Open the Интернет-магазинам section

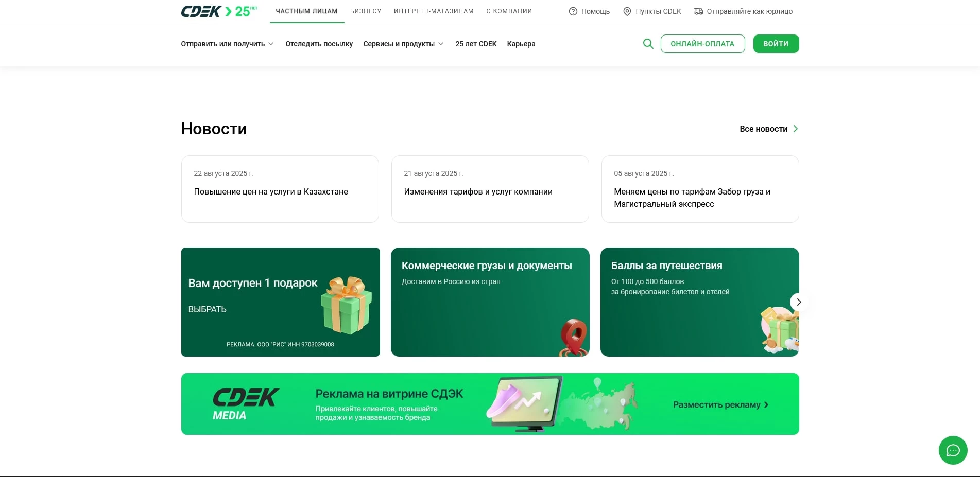[x=433, y=11]
